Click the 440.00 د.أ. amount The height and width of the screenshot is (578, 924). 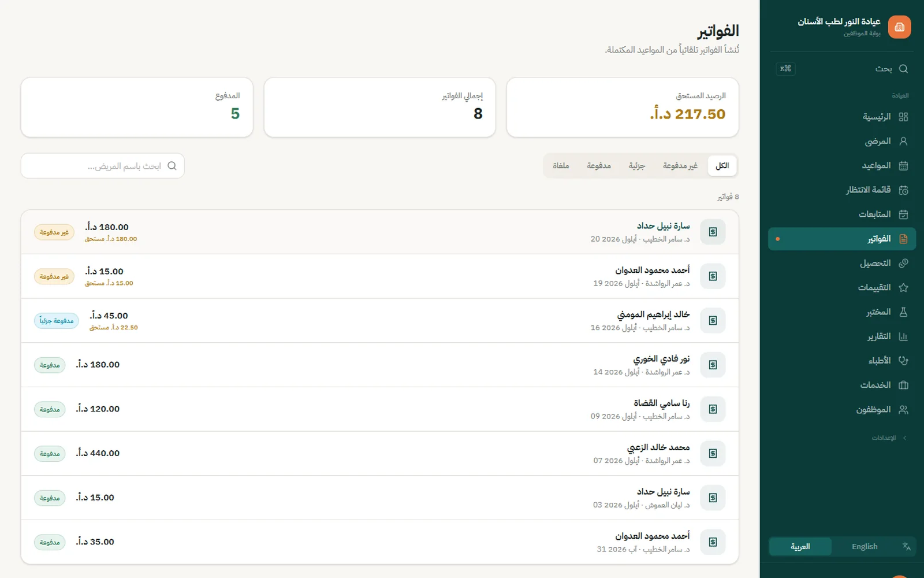(x=98, y=453)
